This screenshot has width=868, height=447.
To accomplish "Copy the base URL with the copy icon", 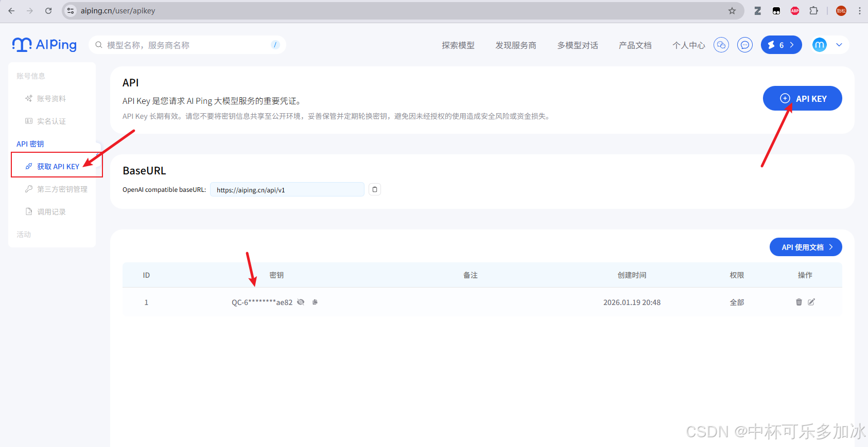I will pyautogui.click(x=375, y=189).
